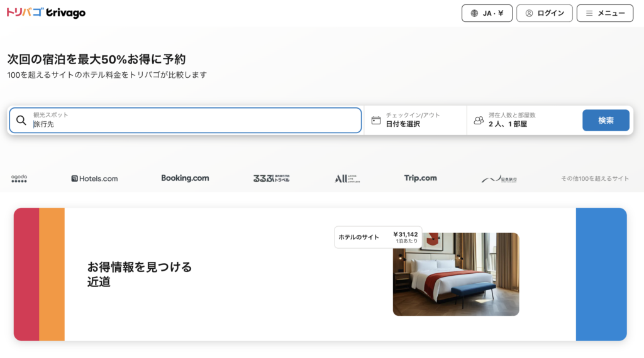
Task: Click the trivago logo in the header
Action: [x=46, y=13]
